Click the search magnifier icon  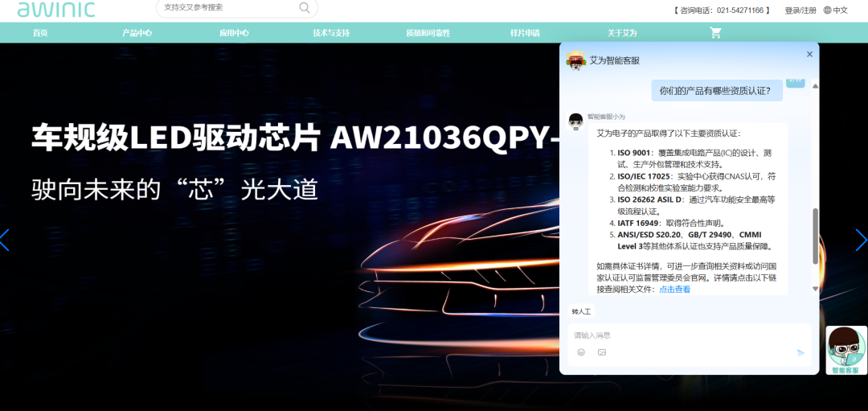pos(305,8)
